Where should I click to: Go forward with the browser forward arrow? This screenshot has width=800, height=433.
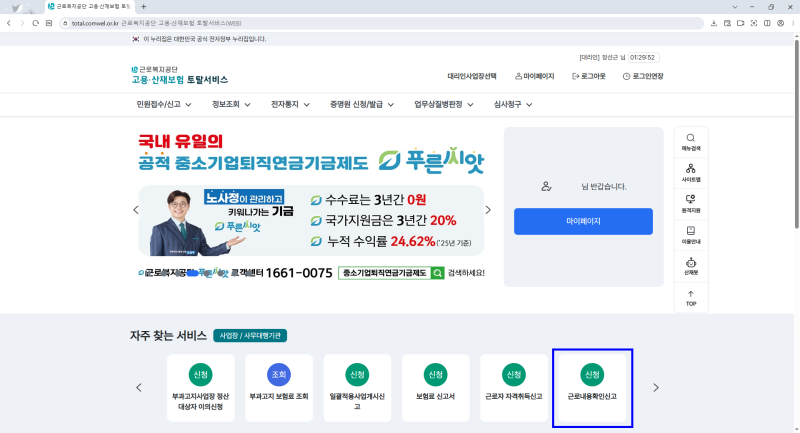tap(22, 23)
